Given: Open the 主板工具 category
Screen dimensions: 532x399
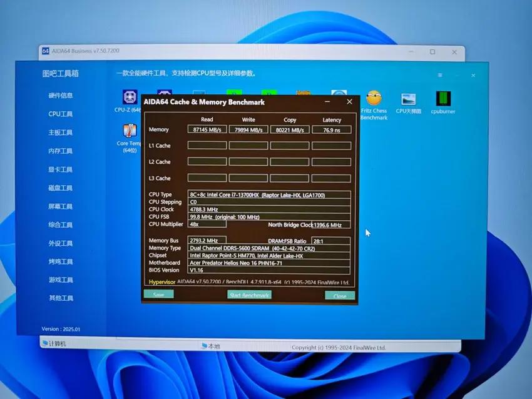Looking at the screenshot, I should click(x=60, y=133).
